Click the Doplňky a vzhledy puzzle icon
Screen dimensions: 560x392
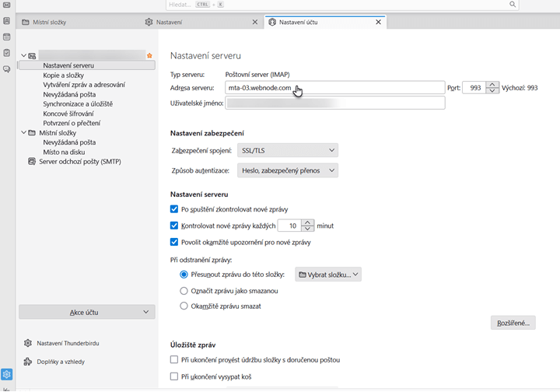(x=28, y=362)
